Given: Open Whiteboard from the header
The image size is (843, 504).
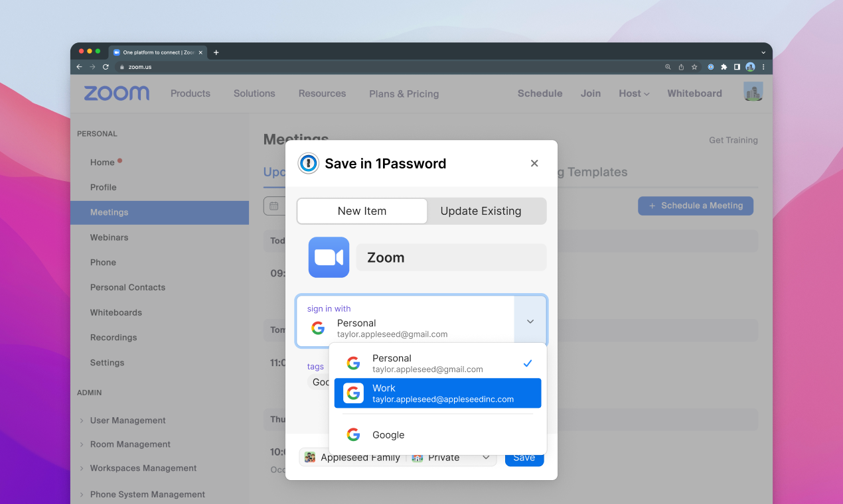Looking at the screenshot, I should tap(694, 94).
